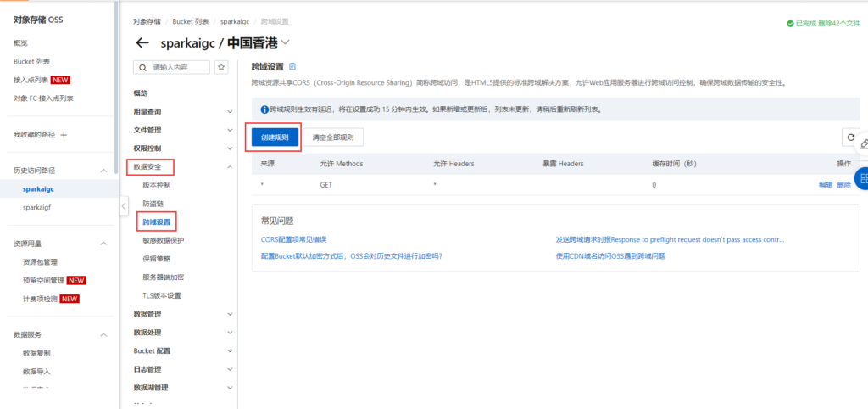Open the region dropdown next to 中国香港

[286, 42]
